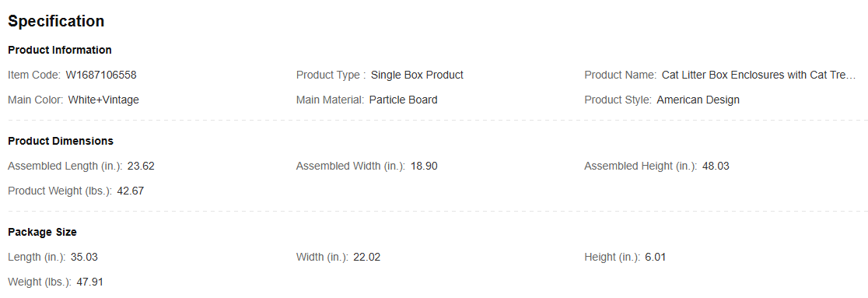Click the Package Size section header
The height and width of the screenshot is (298, 868).
point(42,232)
